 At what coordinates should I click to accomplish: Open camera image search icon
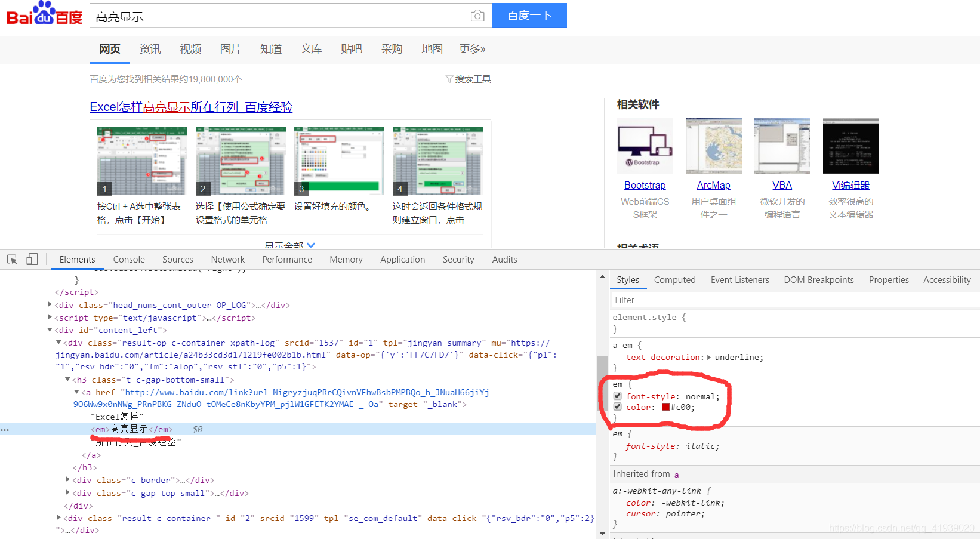pyautogui.click(x=477, y=16)
